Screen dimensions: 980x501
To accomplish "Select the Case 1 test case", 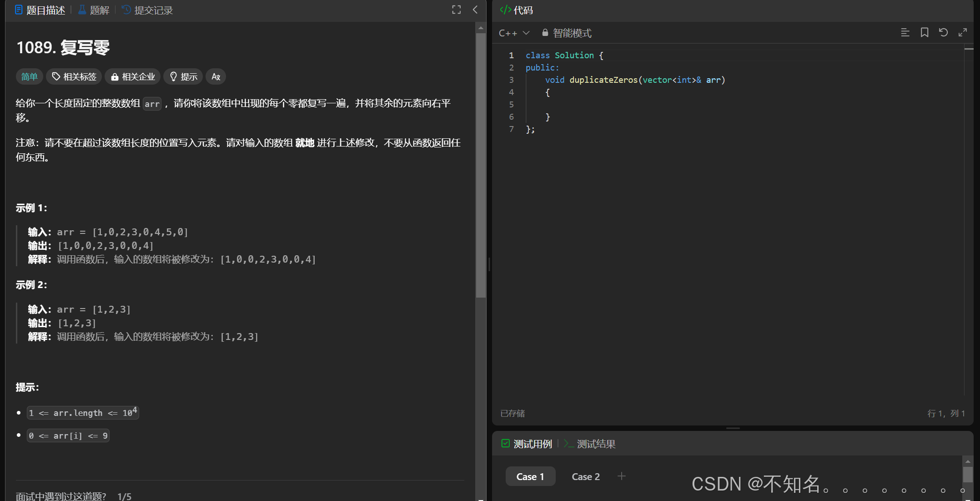I will [530, 476].
